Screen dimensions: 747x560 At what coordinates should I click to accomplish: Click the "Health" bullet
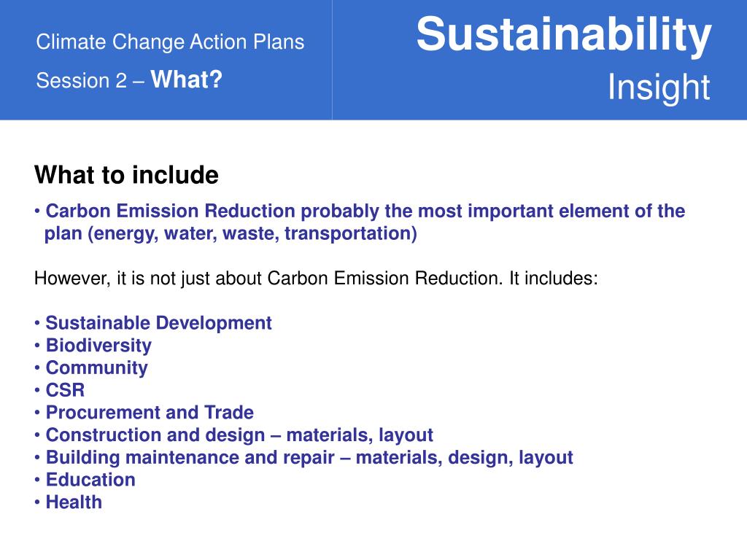pyautogui.click(x=68, y=502)
